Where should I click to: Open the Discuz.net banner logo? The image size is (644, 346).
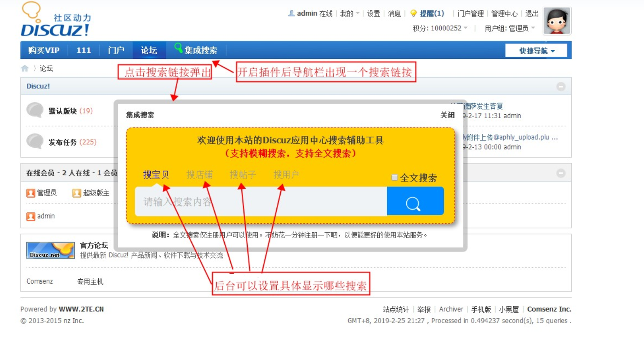(x=50, y=250)
